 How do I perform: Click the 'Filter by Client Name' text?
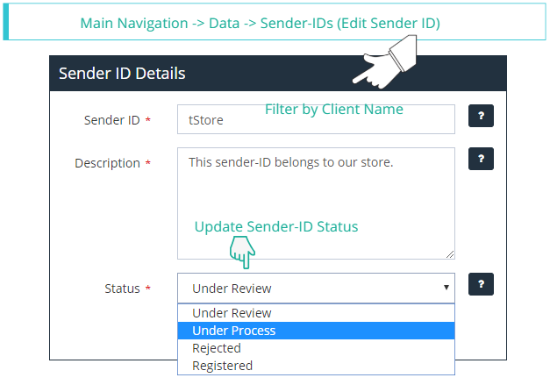(334, 109)
